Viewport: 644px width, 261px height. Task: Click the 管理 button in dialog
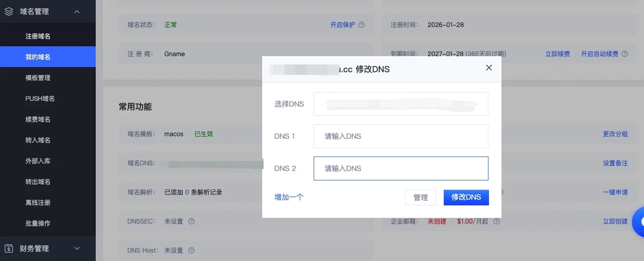[x=421, y=198]
